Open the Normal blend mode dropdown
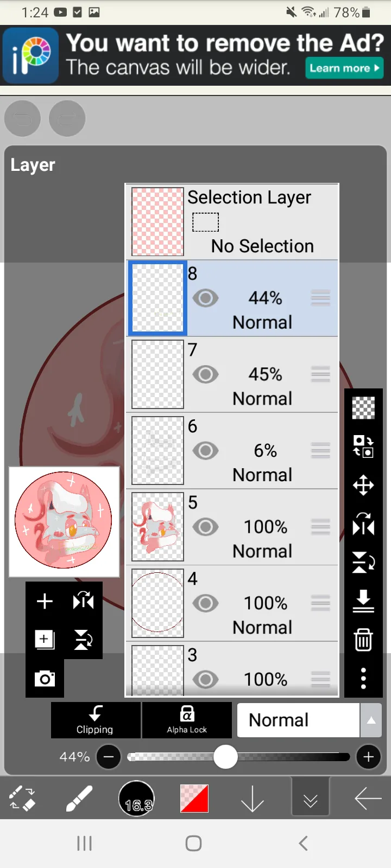391x868 pixels. pos(298,720)
